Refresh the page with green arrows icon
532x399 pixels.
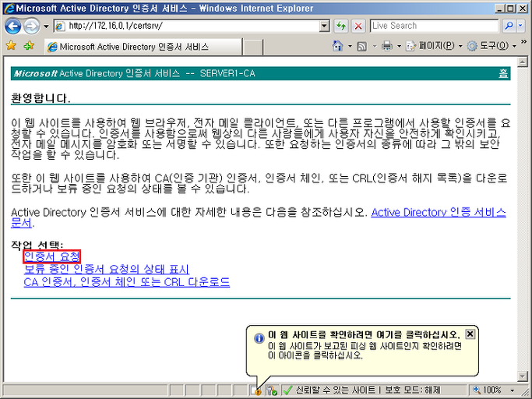click(x=341, y=26)
